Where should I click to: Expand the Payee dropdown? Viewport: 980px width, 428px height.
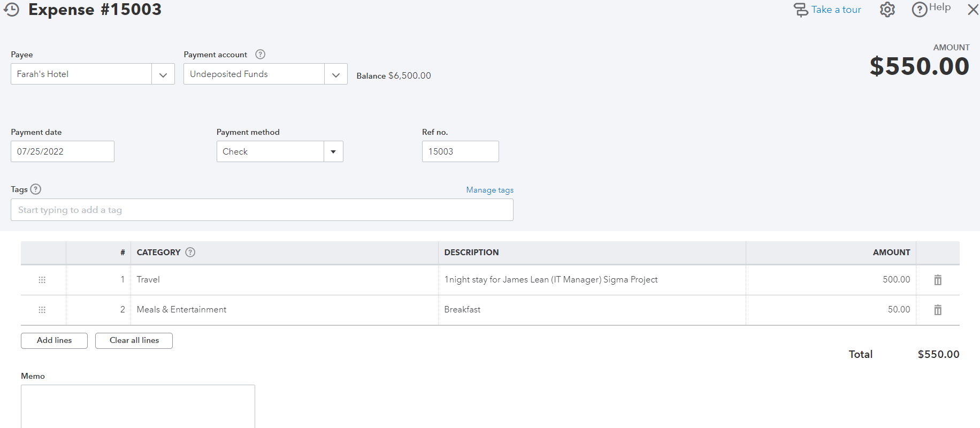pyautogui.click(x=163, y=75)
